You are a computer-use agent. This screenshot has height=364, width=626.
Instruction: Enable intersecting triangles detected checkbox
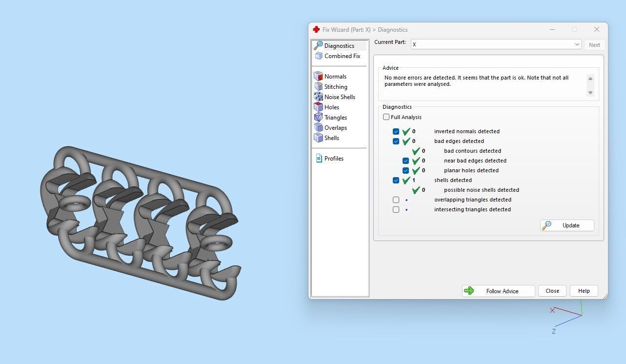coord(396,209)
